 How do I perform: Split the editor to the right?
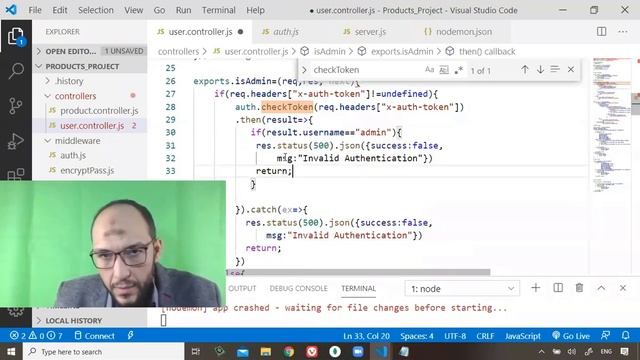[601, 31]
